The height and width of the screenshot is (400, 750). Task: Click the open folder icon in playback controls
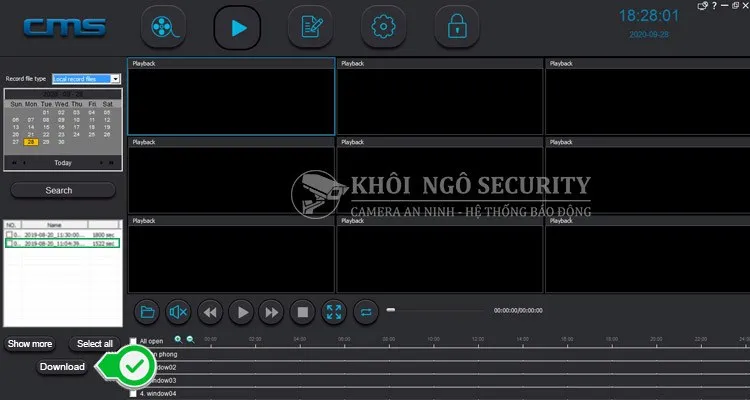pyautogui.click(x=147, y=312)
